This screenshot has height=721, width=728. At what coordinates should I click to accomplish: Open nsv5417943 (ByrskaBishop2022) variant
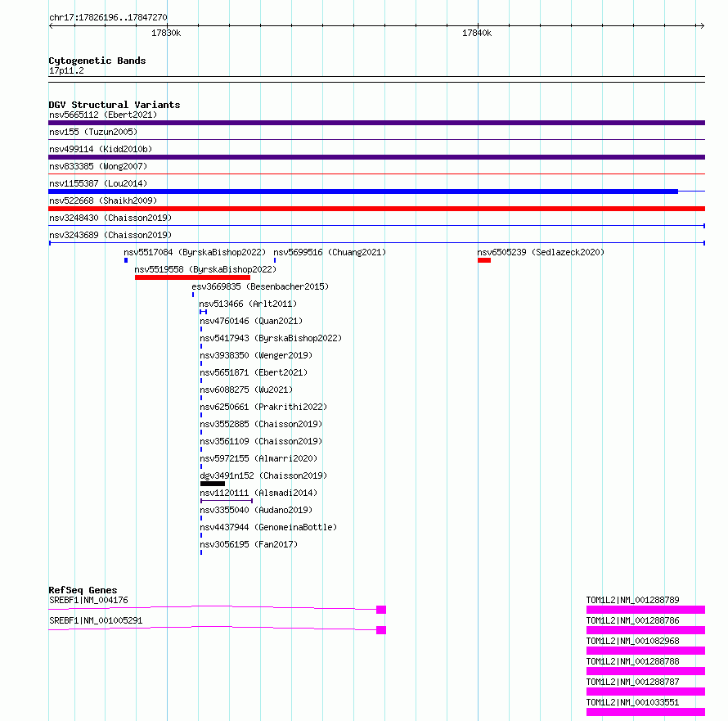click(x=271, y=338)
